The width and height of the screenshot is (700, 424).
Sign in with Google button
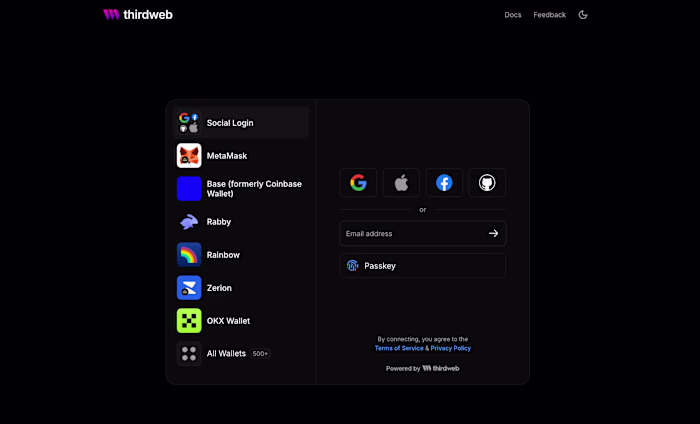[358, 183]
